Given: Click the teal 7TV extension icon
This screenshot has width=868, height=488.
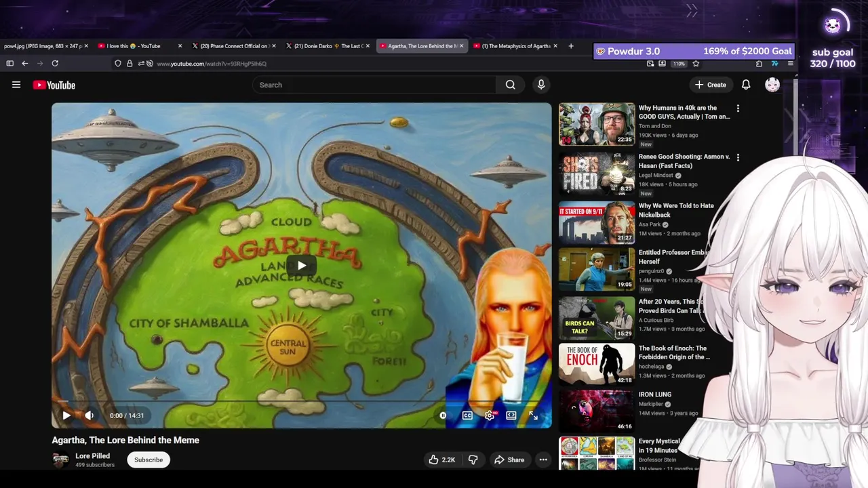Looking at the screenshot, I should 774,64.
